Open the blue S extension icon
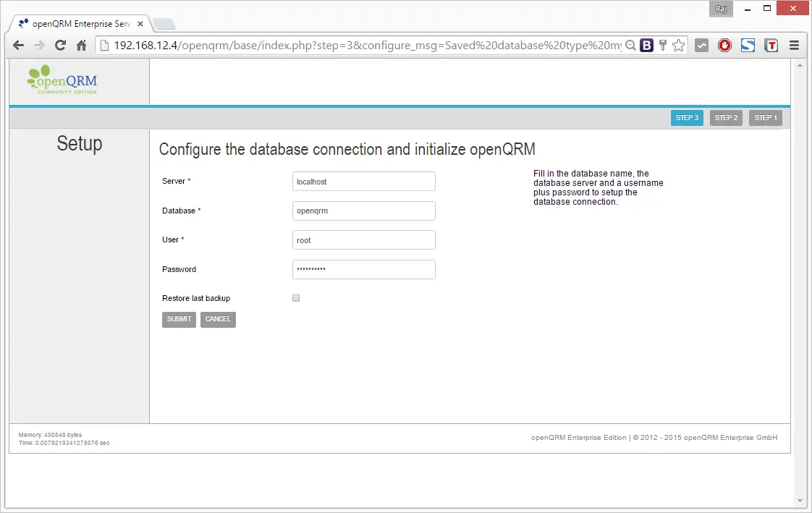The image size is (812, 513). [x=748, y=46]
